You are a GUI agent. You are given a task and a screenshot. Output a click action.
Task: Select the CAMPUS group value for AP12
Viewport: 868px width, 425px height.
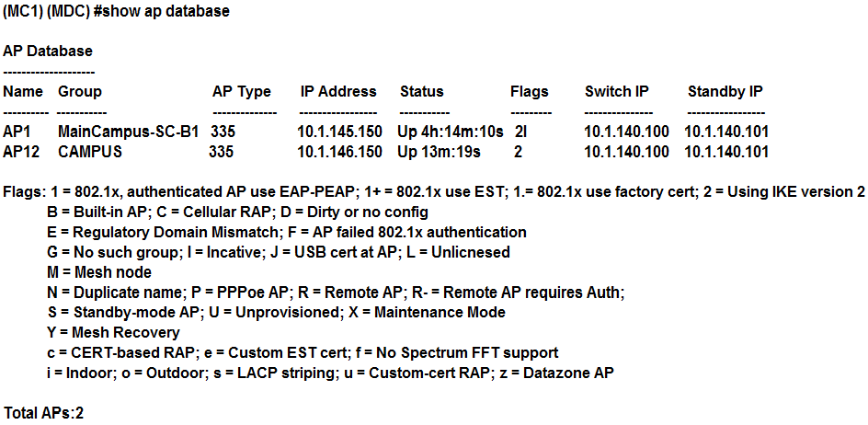click(90, 151)
